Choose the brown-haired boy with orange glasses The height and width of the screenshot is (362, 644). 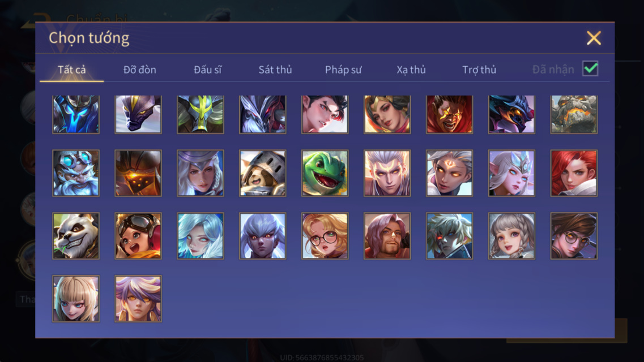(574, 236)
